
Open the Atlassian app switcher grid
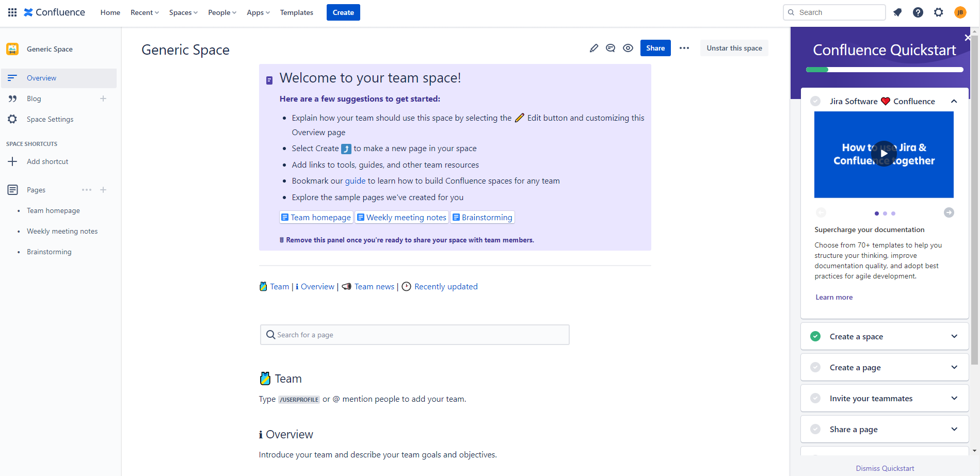click(x=11, y=12)
